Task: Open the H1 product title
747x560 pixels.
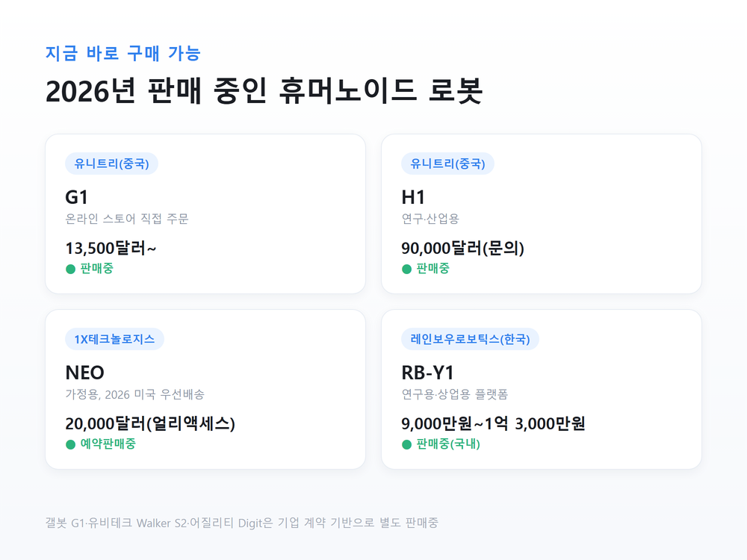Action: pyautogui.click(x=413, y=197)
